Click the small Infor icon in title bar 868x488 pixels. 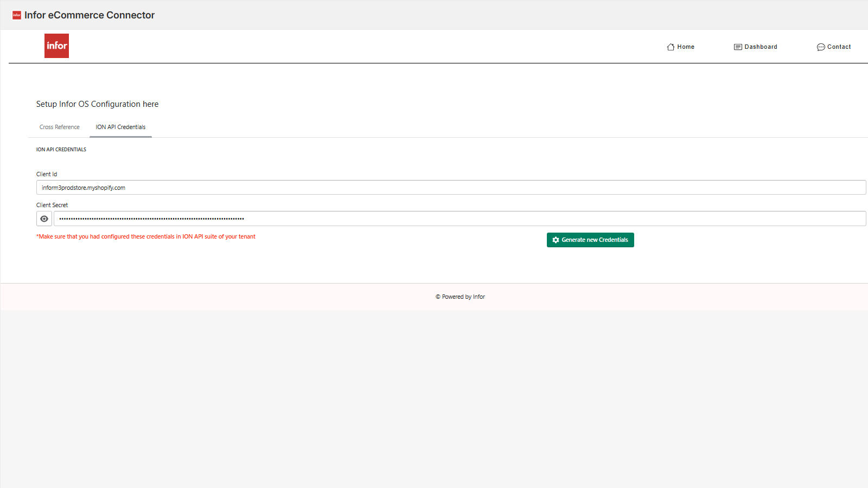17,15
